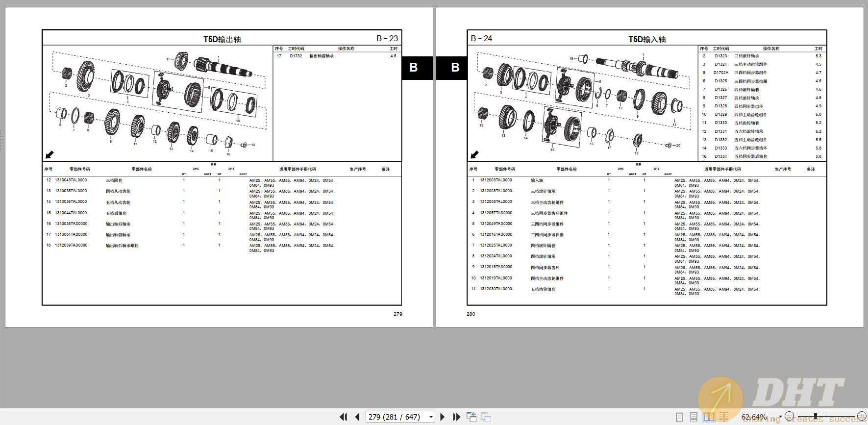The height and width of the screenshot is (425, 868).
Task: Click part number 1313044TAL0000
Action: (71, 213)
